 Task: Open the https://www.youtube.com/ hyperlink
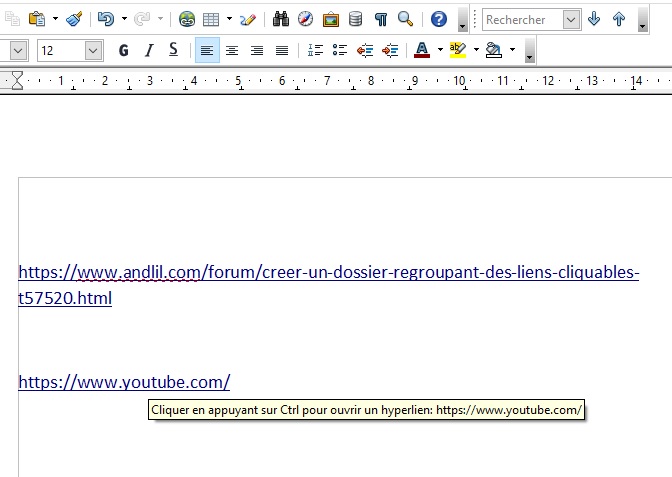124,382
